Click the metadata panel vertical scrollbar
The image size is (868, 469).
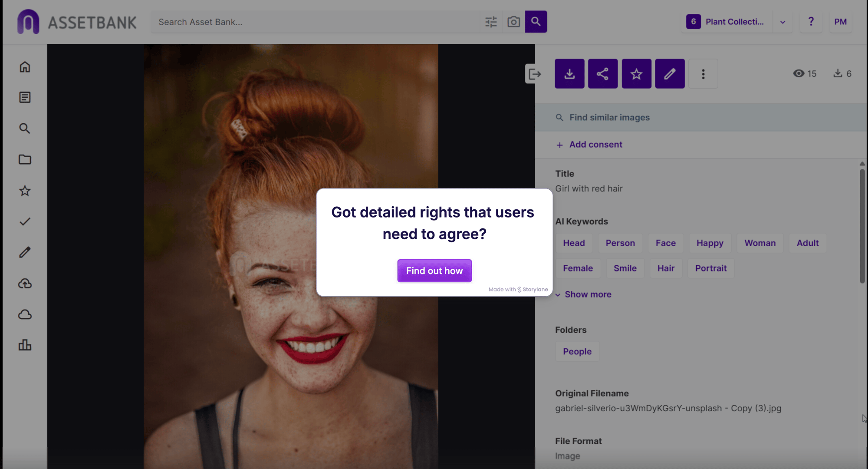coord(862,226)
